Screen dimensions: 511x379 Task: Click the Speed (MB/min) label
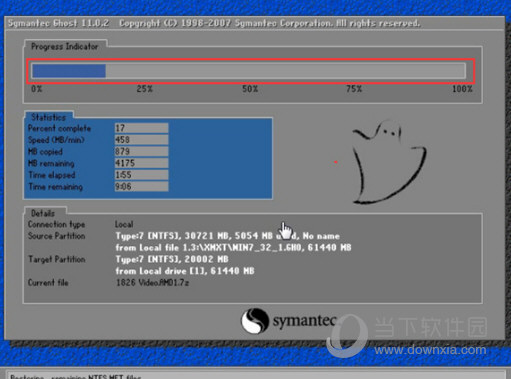[56, 140]
